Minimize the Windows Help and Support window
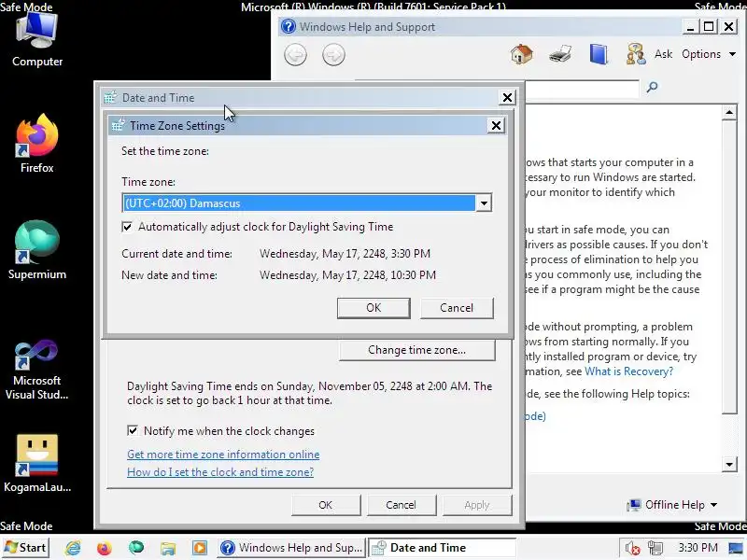The image size is (747, 560). 690,27
